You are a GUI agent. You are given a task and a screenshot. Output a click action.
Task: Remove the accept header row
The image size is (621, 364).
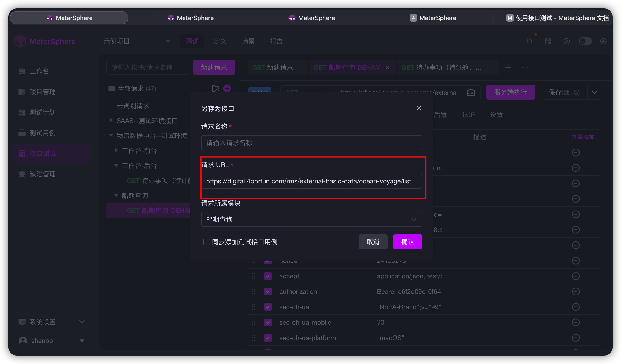(x=576, y=276)
